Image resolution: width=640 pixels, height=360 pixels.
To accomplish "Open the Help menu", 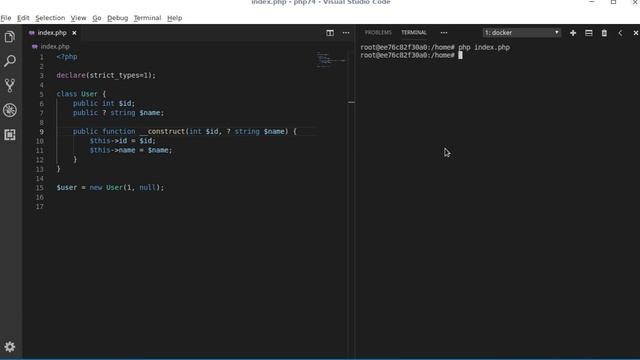I will point(175,18).
